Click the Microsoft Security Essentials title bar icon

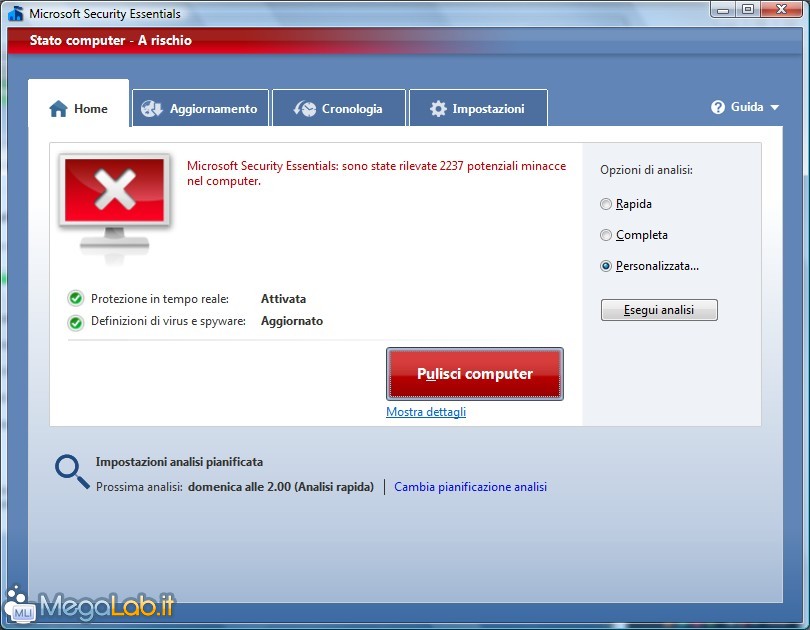(15, 13)
